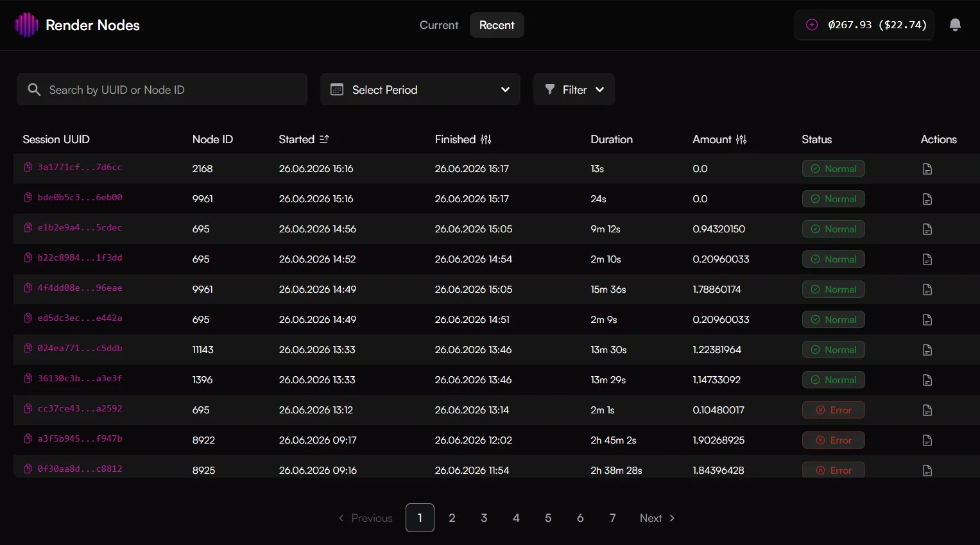Click the Previous page button
This screenshot has height=545, width=980.
pos(366,518)
